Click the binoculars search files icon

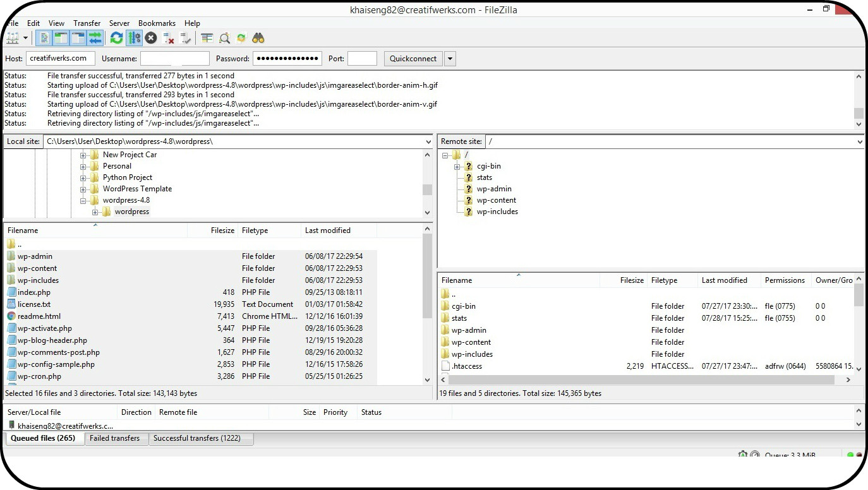[x=258, y=38]
